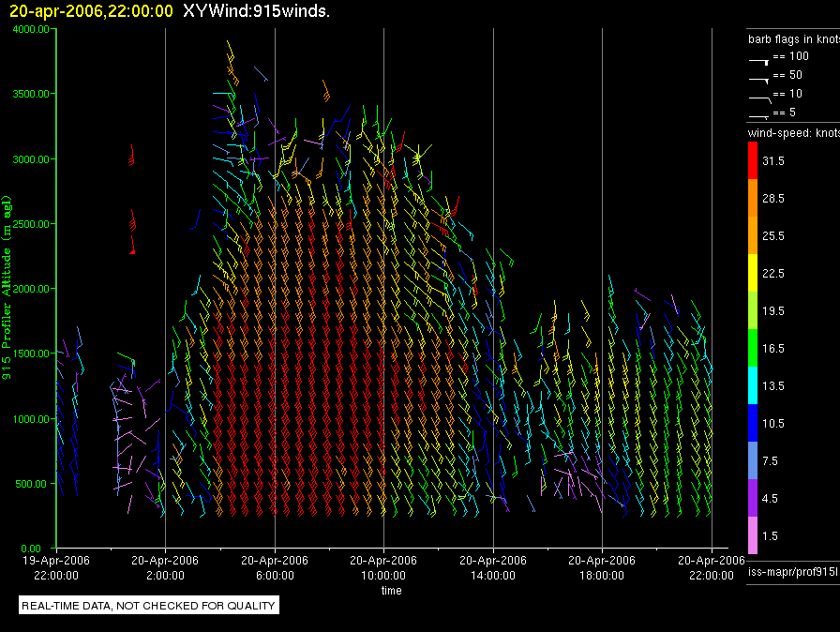Click the 4000.00 altitude axis label
The image size is (840, 632).
point(32,29)
